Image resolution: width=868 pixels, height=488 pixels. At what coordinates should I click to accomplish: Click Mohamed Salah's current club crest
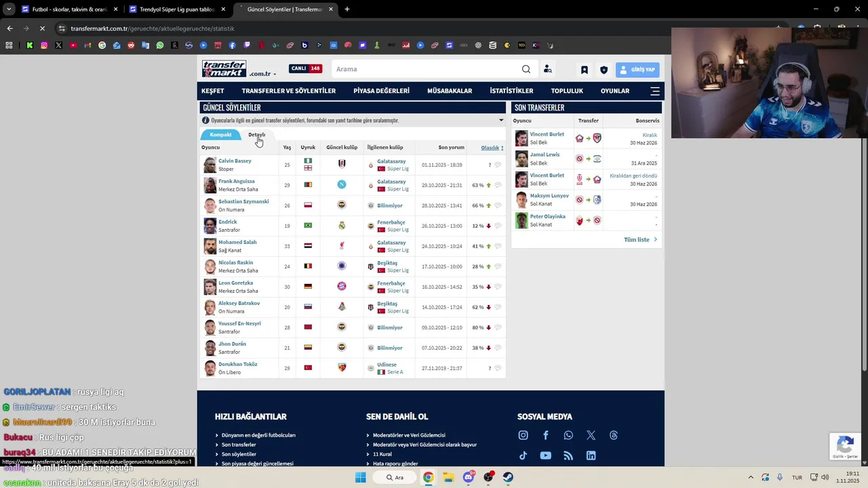[x=342, y=246]
